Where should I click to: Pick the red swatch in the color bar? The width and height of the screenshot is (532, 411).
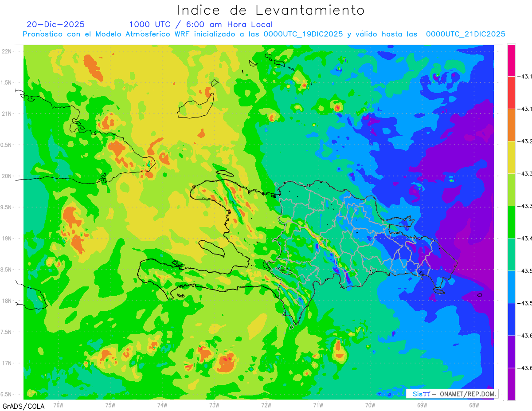(x=511, y=93)
